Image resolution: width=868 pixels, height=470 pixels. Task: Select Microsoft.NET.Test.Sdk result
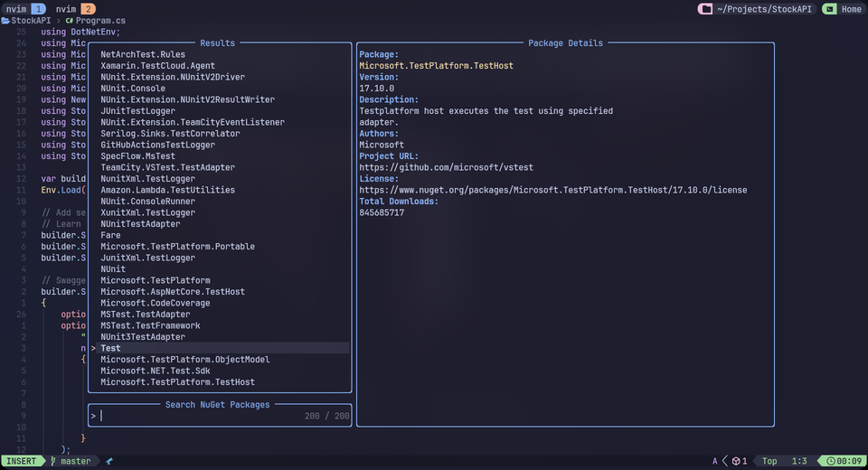coord(156,371)
